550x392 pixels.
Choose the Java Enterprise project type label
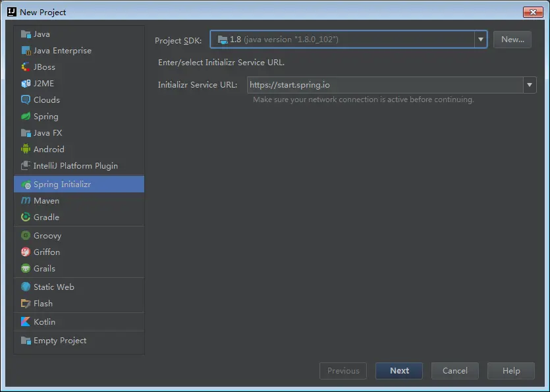[63, 51]
